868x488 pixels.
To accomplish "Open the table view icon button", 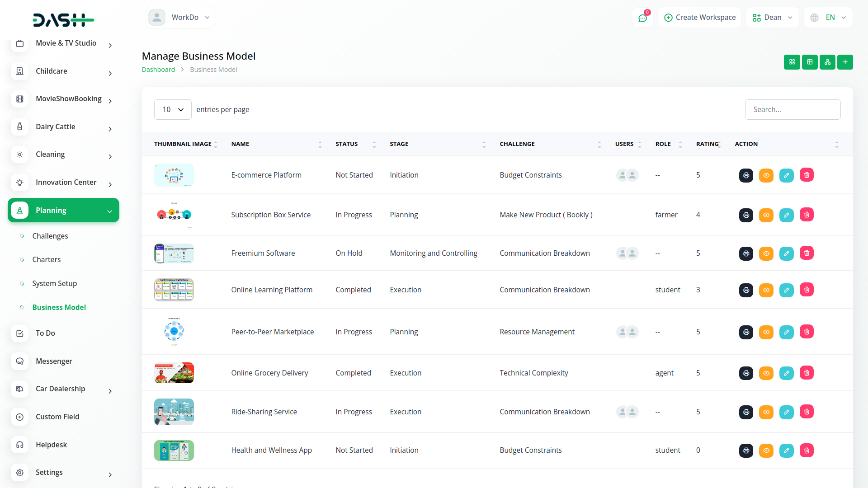I will click(x=810, y=62).
